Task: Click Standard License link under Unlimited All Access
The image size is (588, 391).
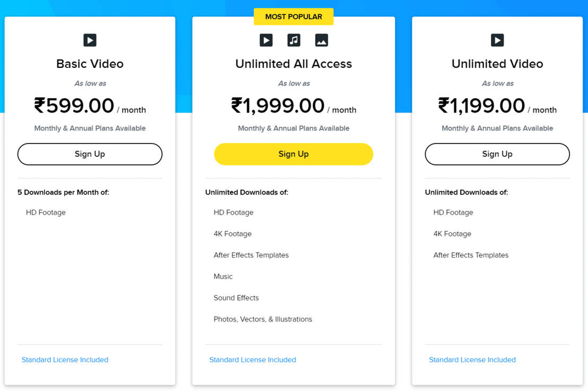Action: point(253,360)
